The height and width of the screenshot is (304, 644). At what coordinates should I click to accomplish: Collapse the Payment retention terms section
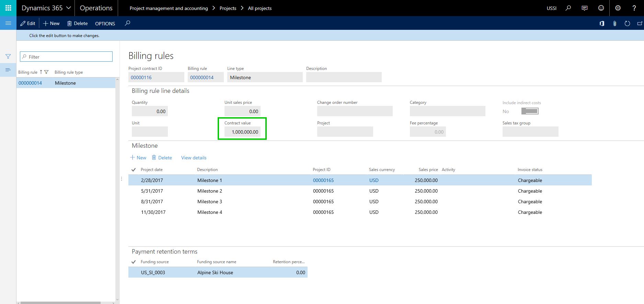(x=164, y=252)
